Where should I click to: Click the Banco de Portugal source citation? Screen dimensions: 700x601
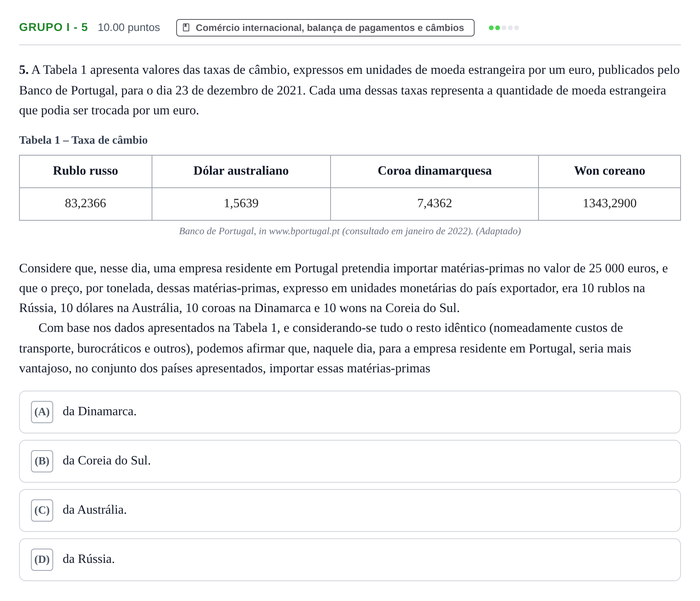(350, 231)
